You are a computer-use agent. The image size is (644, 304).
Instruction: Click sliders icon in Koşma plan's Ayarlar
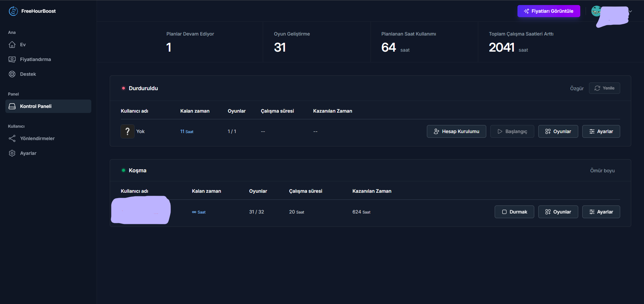coord(592,212)
